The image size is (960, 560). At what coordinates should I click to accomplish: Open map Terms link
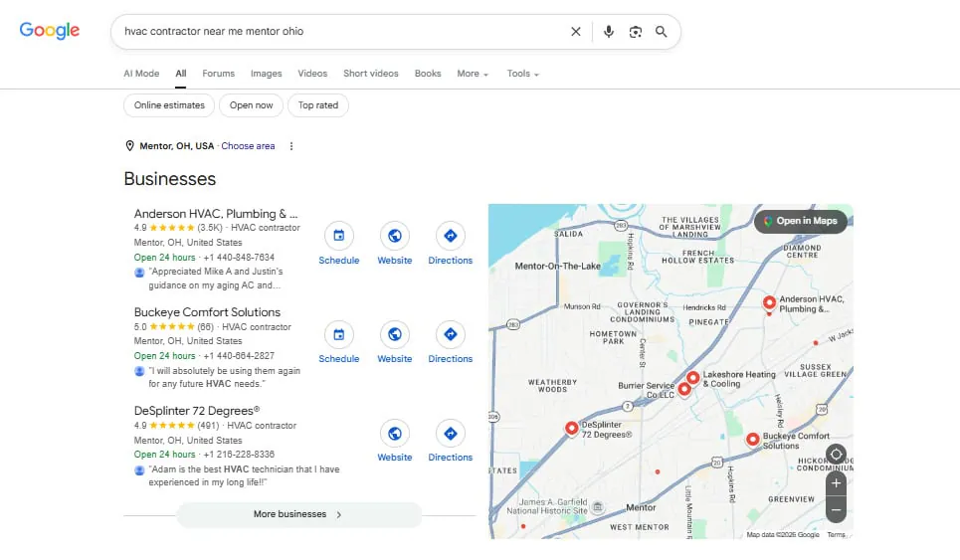pyautogui.click(x=836, y=535)
